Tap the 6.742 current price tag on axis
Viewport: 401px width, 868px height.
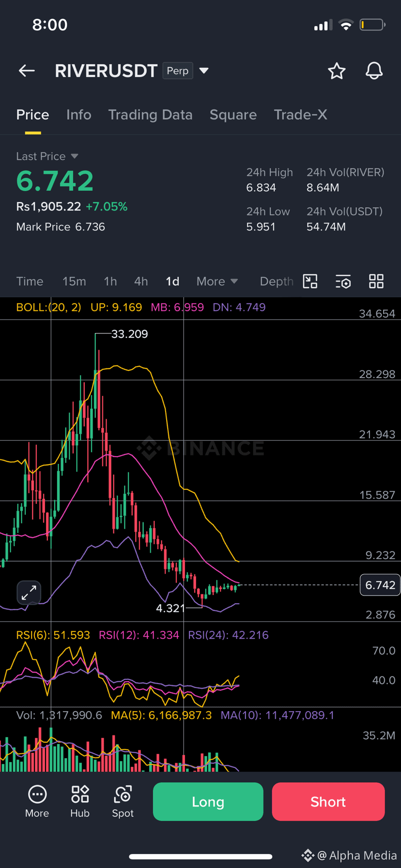[x=380, y=585]
